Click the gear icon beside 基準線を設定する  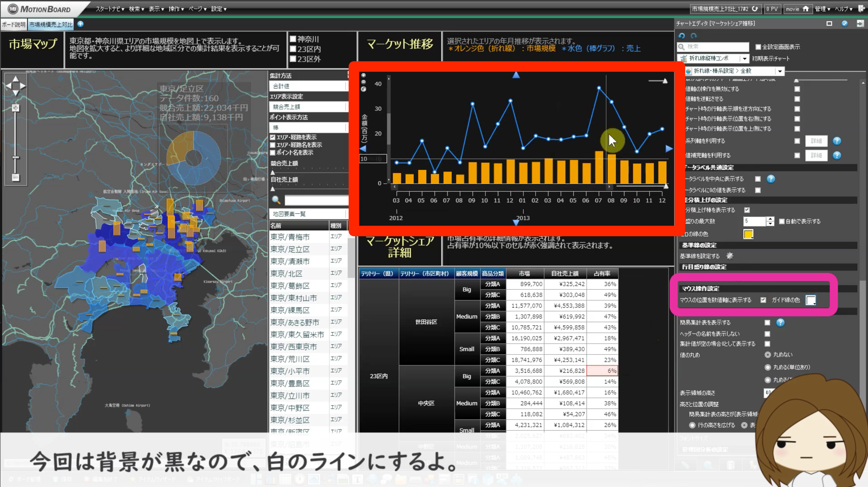tap(730, 256)
